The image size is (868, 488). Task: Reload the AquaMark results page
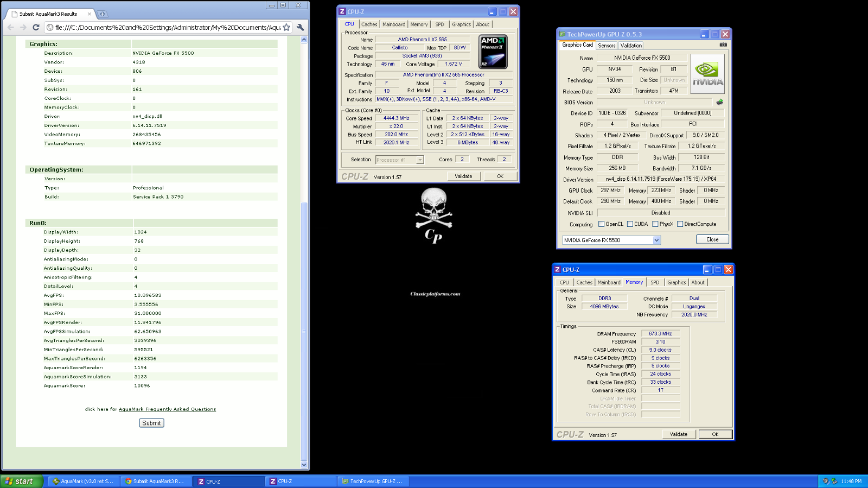click(36, 27)
